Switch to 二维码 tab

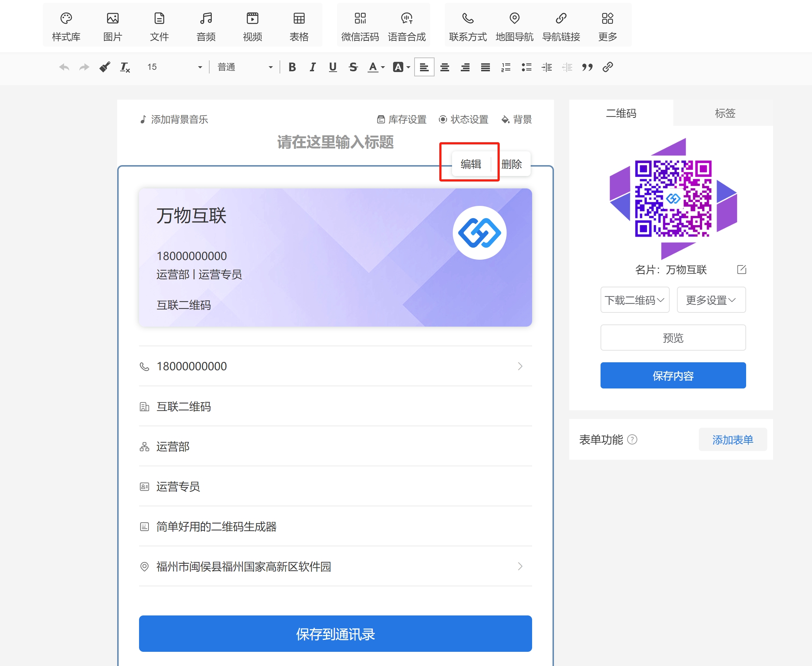coord(621,113)
